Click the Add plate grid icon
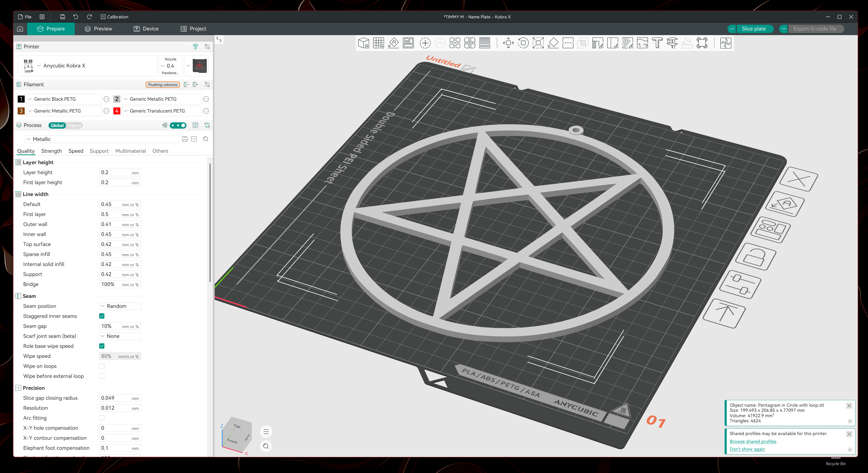 click(x=378, y=43)
